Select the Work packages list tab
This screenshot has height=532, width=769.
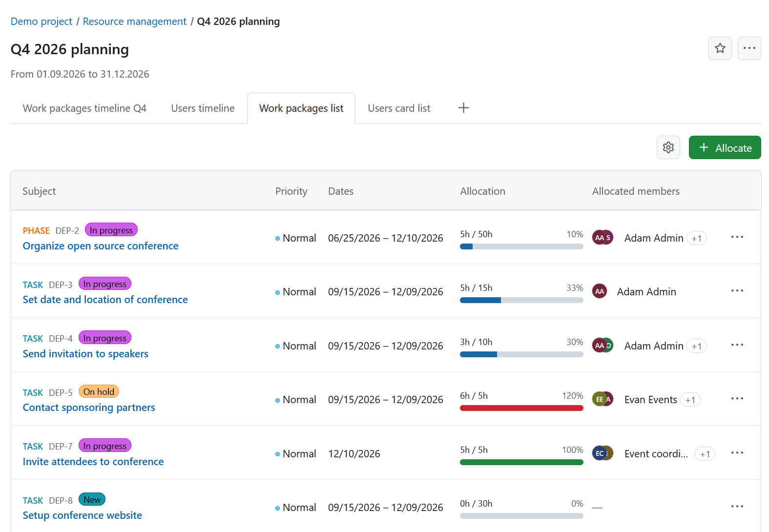click(x=301, y=108)
